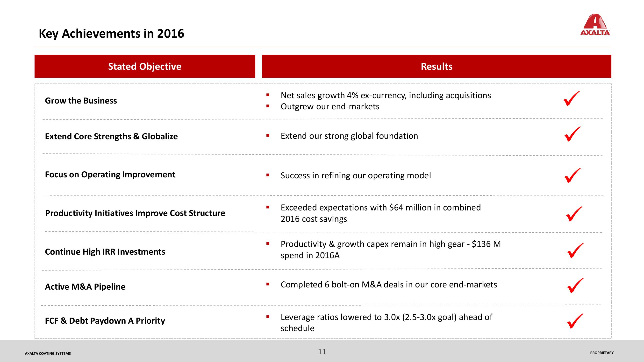This screenshot has width=644, height=362.
Task: Click Productivity Initiatives Improve Cost Structure
Action: (135, 213)
